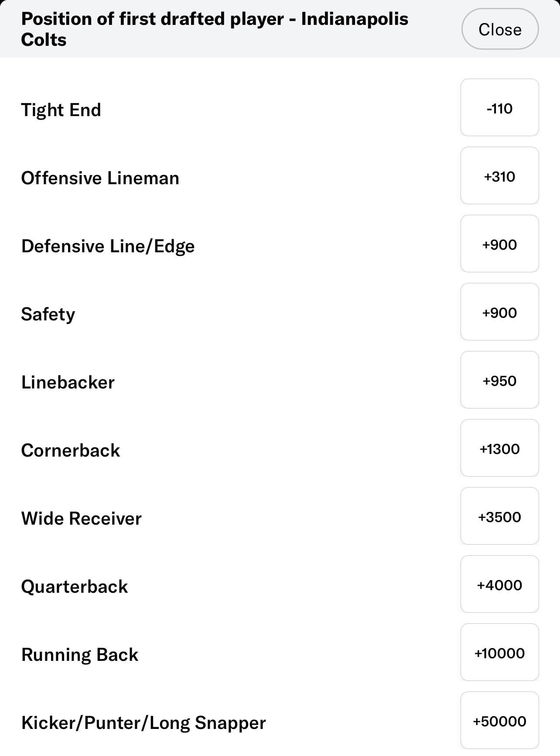The image size is (560, 756).
Task: Click the Offensive Lineman label
Action: click(100, 178)
